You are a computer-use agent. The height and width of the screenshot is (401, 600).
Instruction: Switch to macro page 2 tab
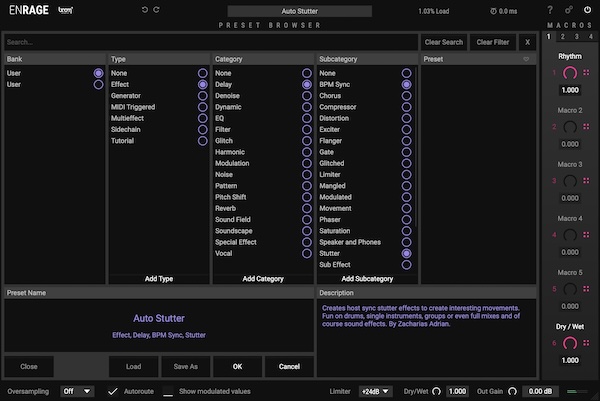coord(562,36)
